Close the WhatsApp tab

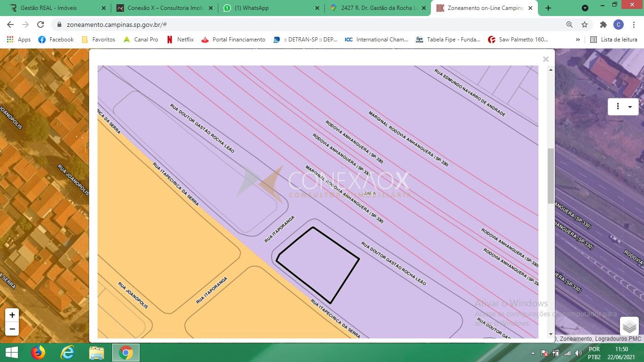point(317,8)
